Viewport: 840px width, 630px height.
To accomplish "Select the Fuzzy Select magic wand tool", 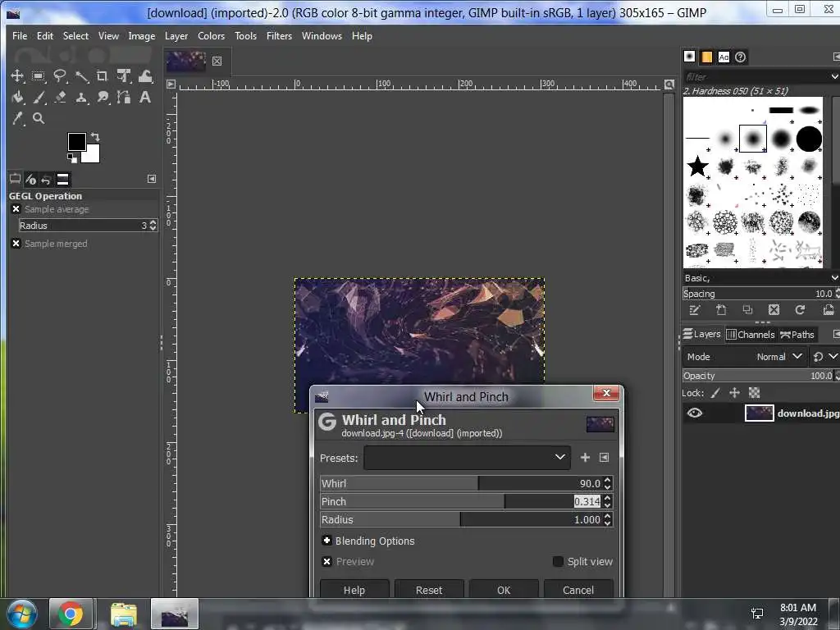I will (81, 76).
